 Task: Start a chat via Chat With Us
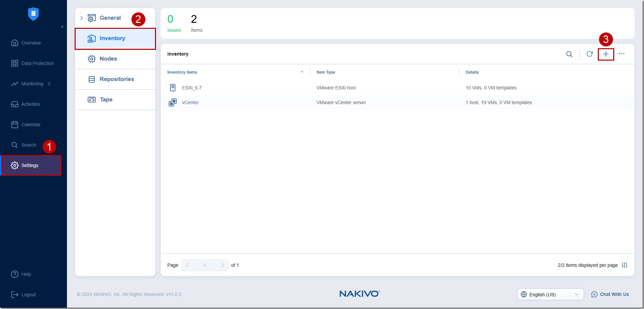point(610,294)
